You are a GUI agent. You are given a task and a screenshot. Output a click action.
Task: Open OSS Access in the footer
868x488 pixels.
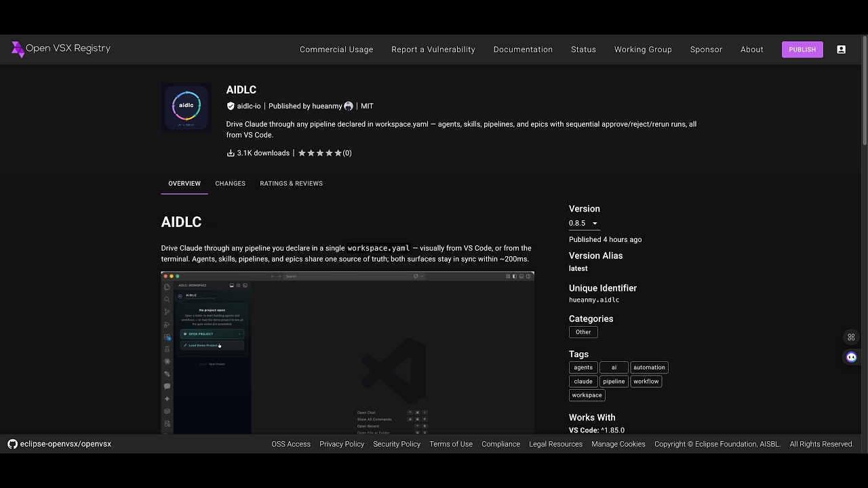[291, 444]
